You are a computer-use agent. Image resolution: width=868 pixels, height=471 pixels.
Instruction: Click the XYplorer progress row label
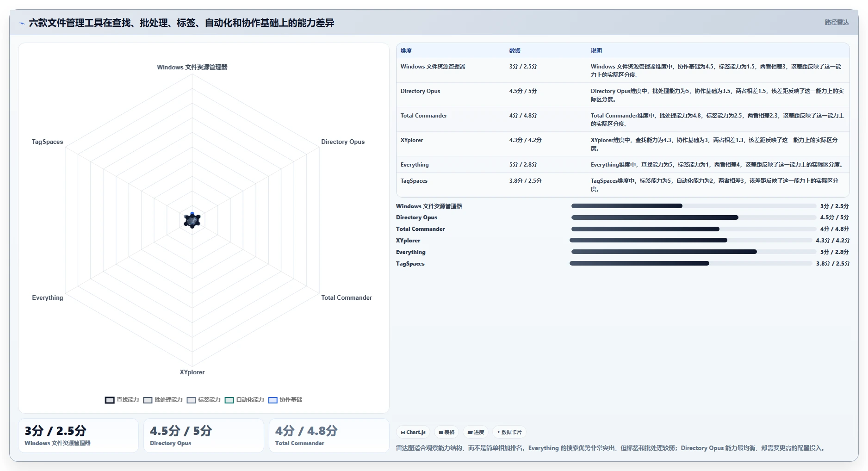[x=408, y=241]
